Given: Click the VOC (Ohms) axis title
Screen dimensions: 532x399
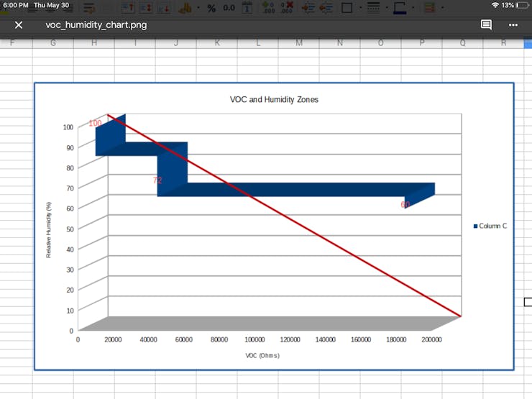Looking at the screenshot, I should click(262, 356).
